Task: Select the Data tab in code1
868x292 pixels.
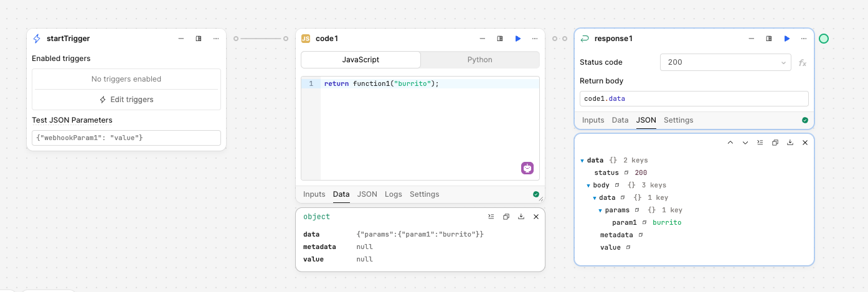Action: point(341,194)
